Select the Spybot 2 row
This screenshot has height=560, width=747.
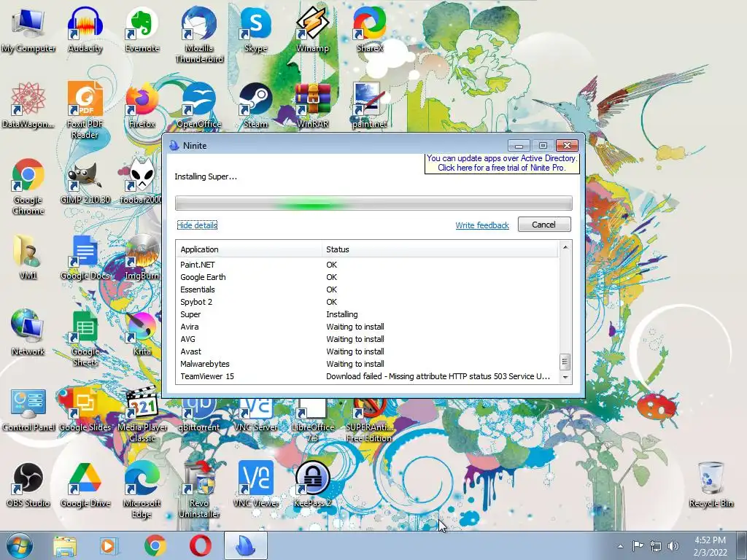[x=368, y=302]
